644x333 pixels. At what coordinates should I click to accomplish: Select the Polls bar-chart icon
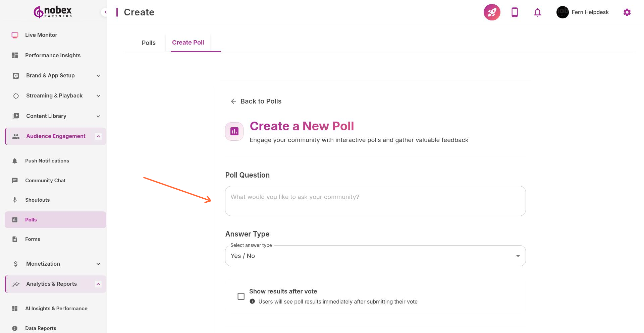[15, 219]
